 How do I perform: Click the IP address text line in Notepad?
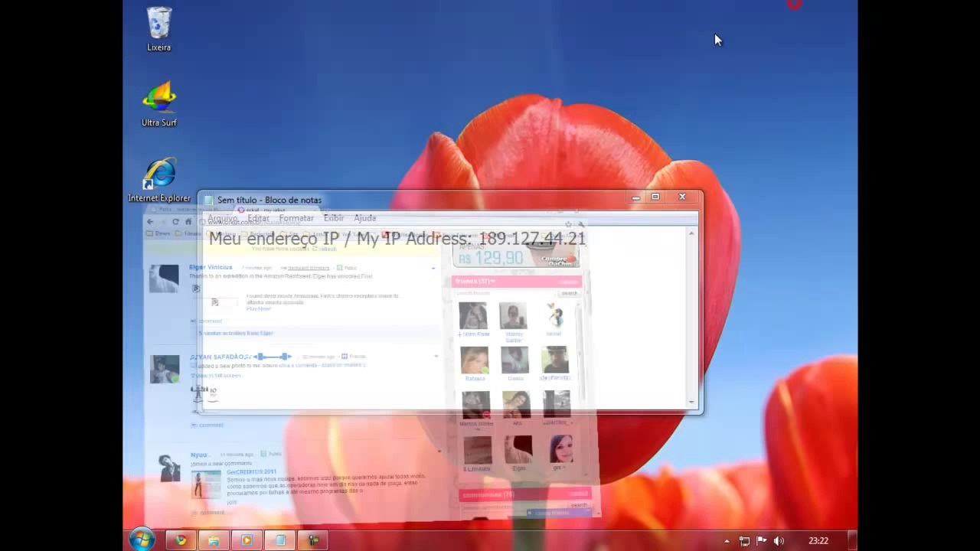pos(397,239)
